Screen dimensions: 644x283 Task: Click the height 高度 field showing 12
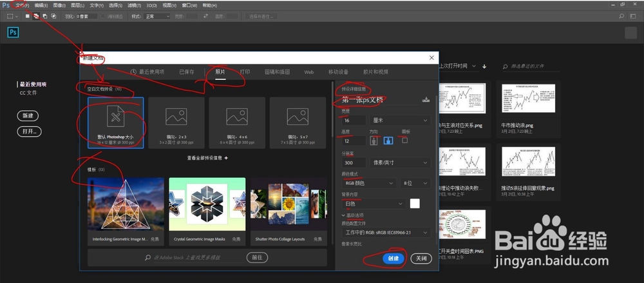pyautogui.click(x=354, y=141)
